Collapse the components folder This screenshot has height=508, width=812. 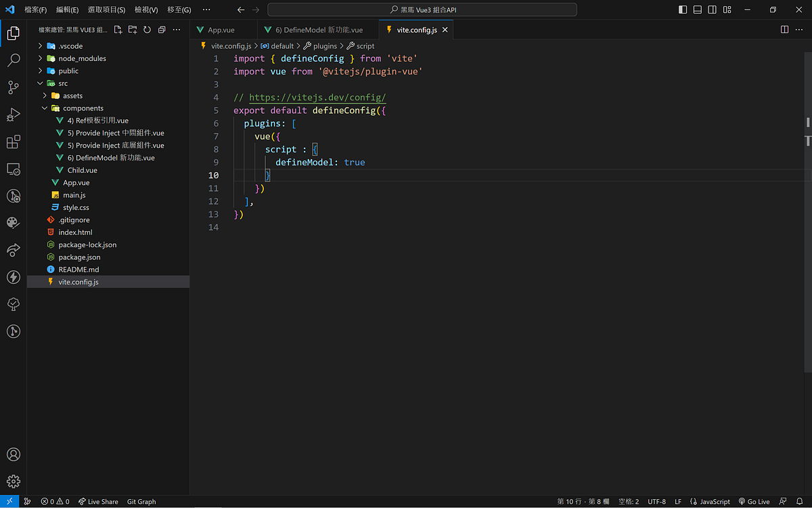[83, 108]
